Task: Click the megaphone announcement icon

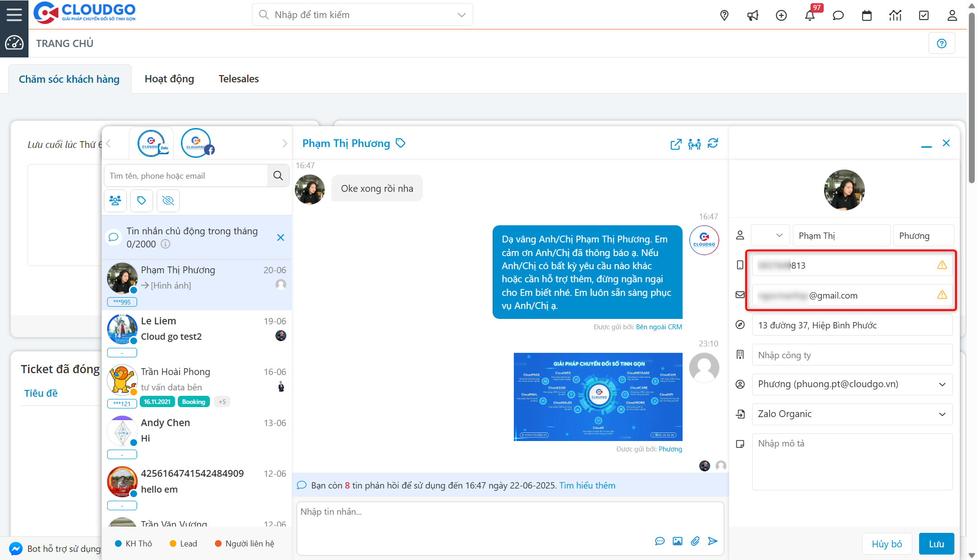Action: (x=753, y=15)
